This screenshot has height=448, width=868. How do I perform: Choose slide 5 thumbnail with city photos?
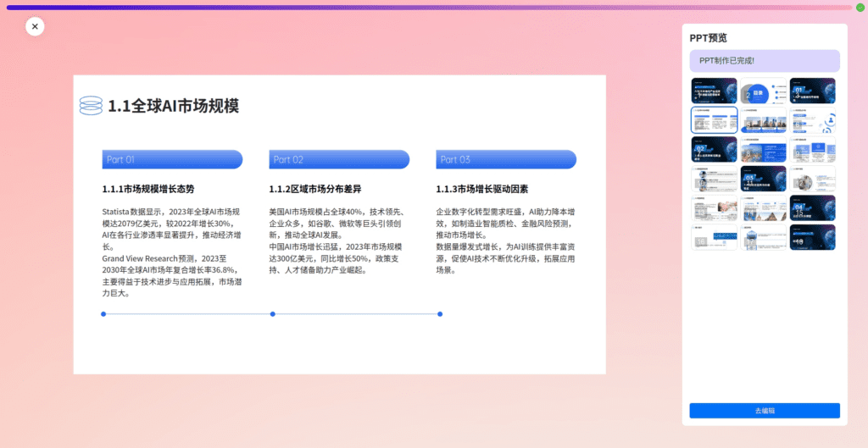[x=763, y=120]
